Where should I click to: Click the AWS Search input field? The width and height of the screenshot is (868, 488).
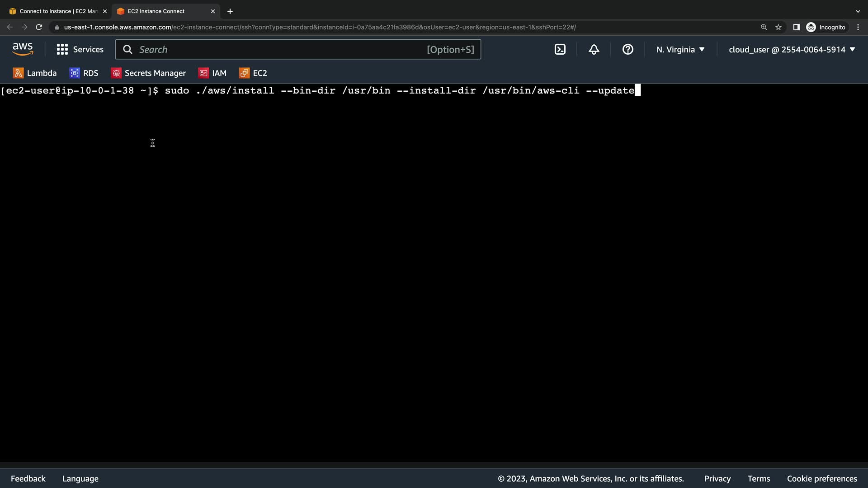pyautogui.click(x=280, y=50)
